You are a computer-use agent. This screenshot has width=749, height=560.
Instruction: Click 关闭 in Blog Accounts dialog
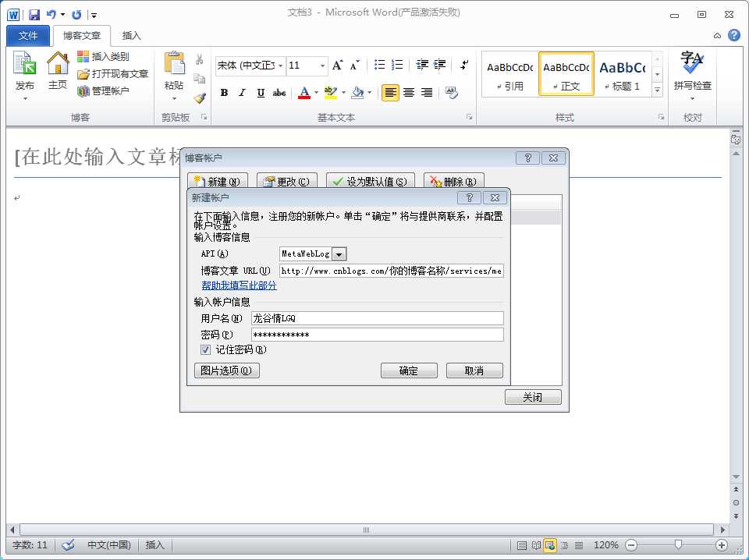coord(533,397)
